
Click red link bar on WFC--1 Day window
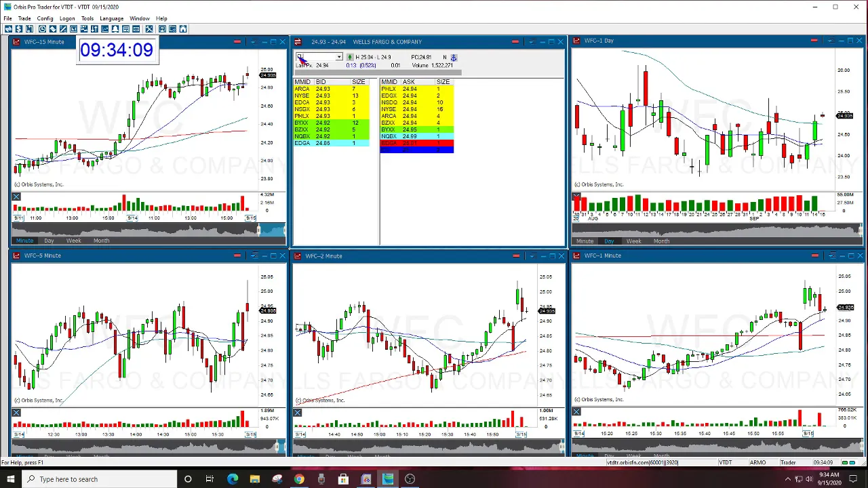click(x=814, y=41)
